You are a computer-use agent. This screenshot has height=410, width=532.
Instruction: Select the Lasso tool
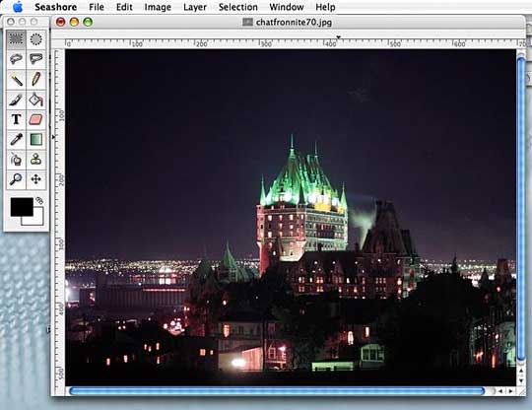point(16,59)
